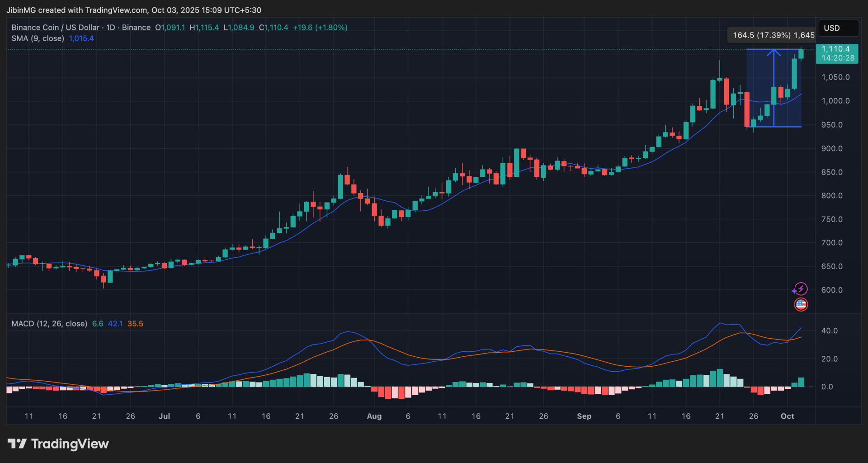Click the "0.0" MACD axis label
This screenshot has height=463, width=868.
827,387
